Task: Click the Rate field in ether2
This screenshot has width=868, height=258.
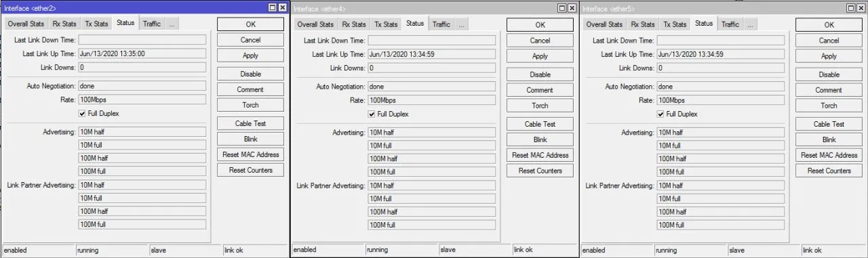Action: tap(142, 100)
